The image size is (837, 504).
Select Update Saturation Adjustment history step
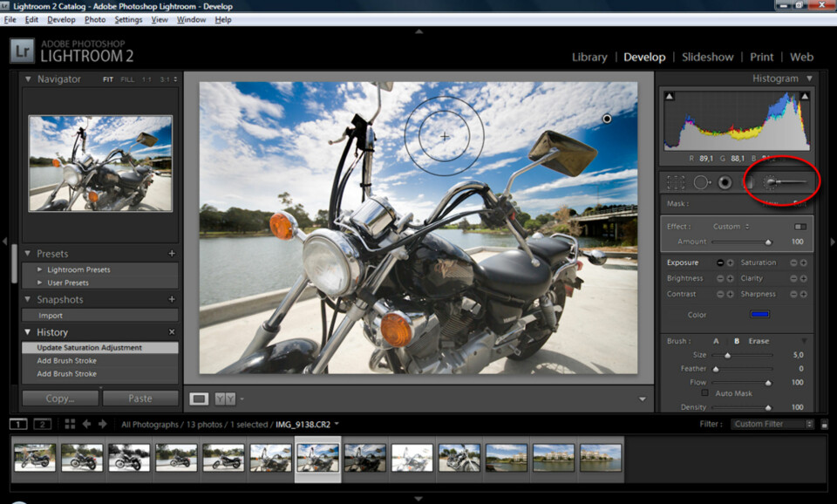point(99,348)
